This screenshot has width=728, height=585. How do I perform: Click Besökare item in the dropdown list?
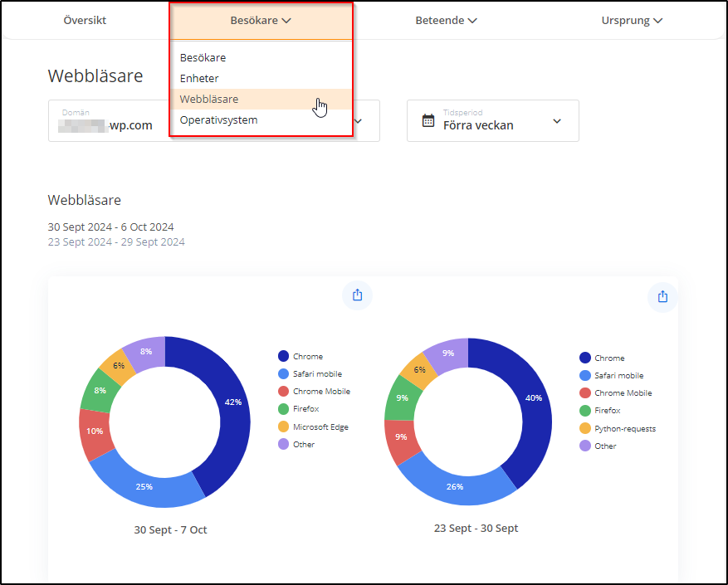pos(203,57)
